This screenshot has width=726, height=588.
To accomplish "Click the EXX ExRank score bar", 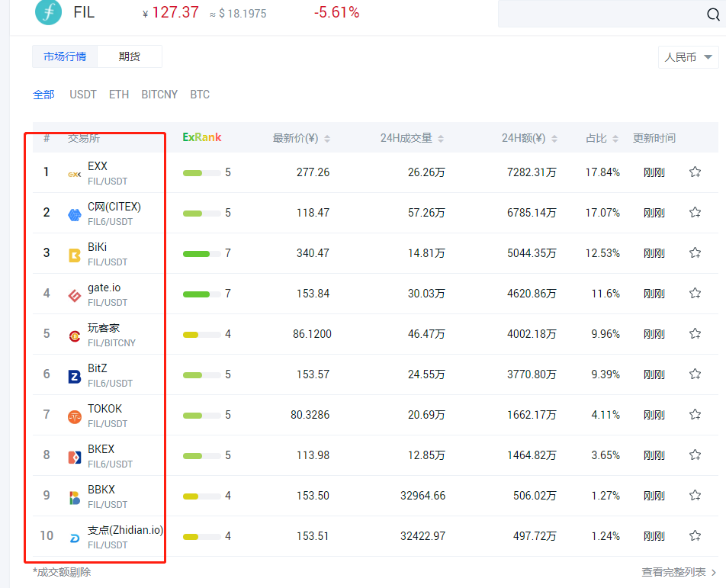I will click(x=201, y=172).
